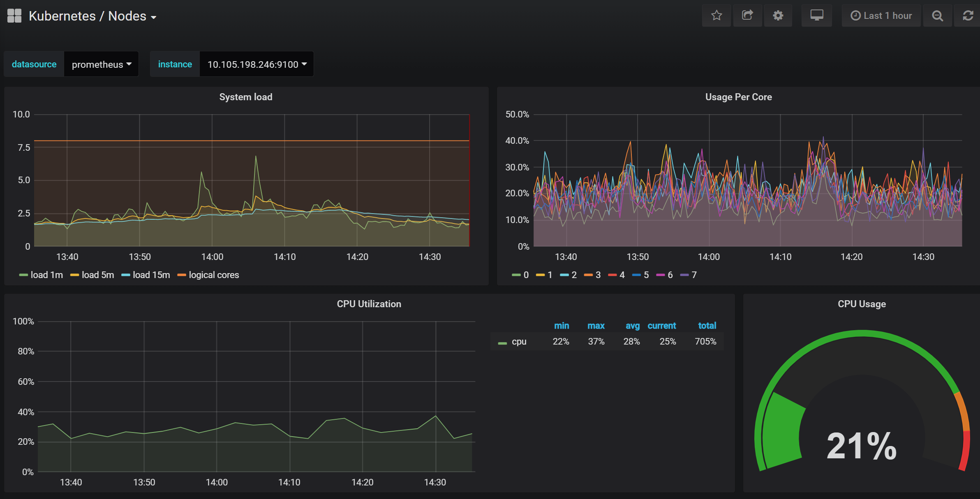Screen dimensions: 980x499
Task: Sort legend table by current column
Action: point(662,326)
